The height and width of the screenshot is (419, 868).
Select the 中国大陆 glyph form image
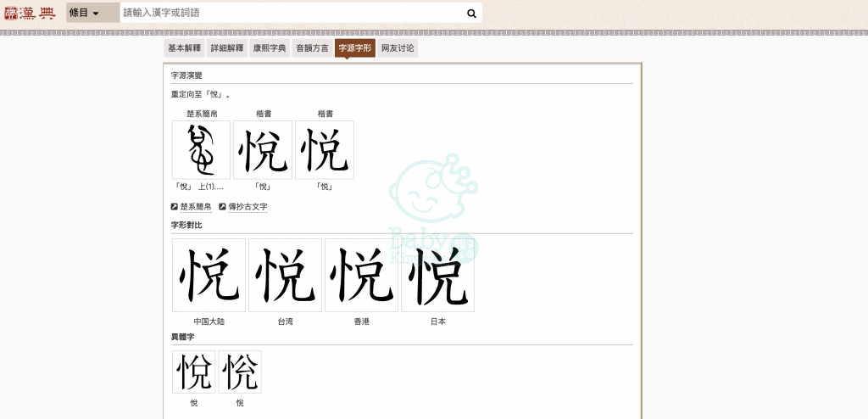[x=209, y=275]
